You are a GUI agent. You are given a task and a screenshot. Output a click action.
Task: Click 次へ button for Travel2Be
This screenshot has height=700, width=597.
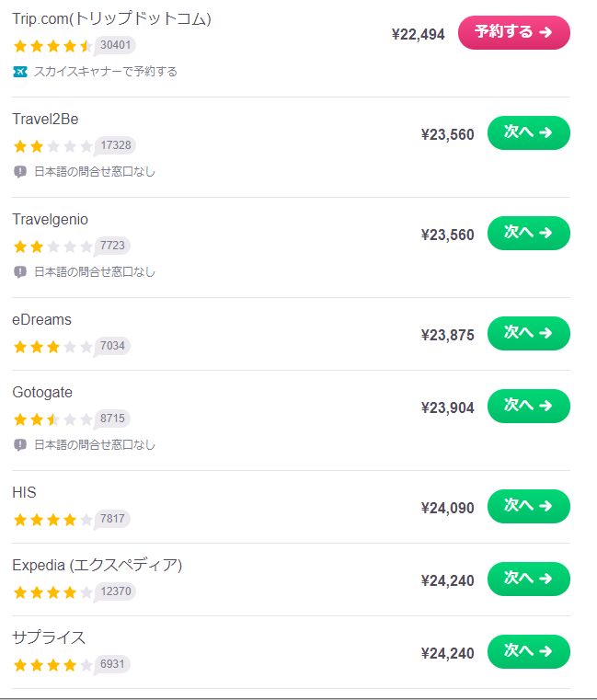pos(528,132)
